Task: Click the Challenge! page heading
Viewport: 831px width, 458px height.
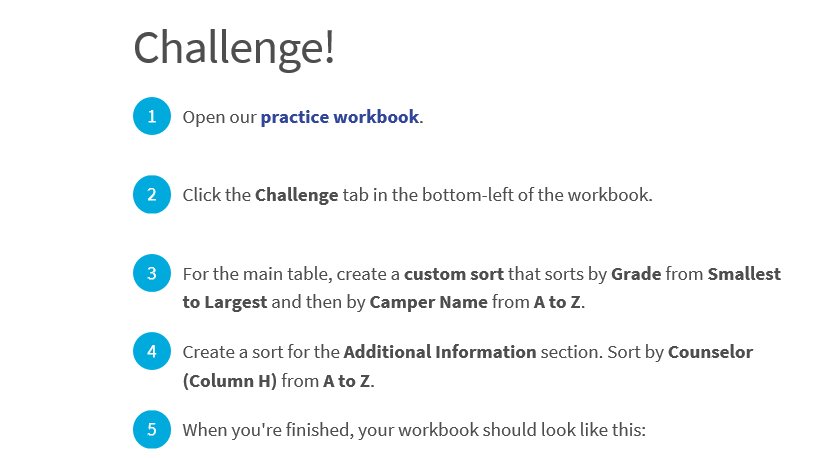Action: click(x=234, y=48)
